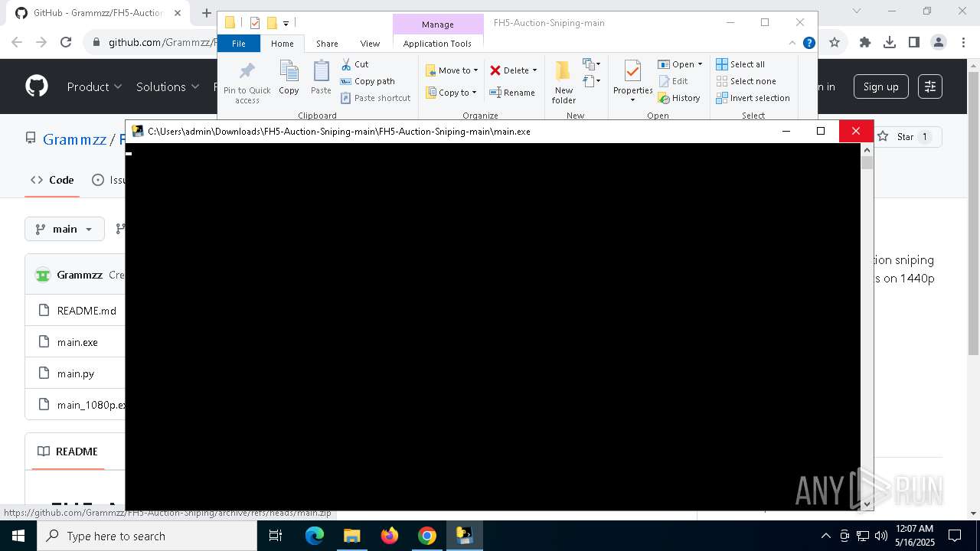Screen dimensions: 980x551
Task: Open Microsoft Edge from taskbar
Action: tap(315, 536)
